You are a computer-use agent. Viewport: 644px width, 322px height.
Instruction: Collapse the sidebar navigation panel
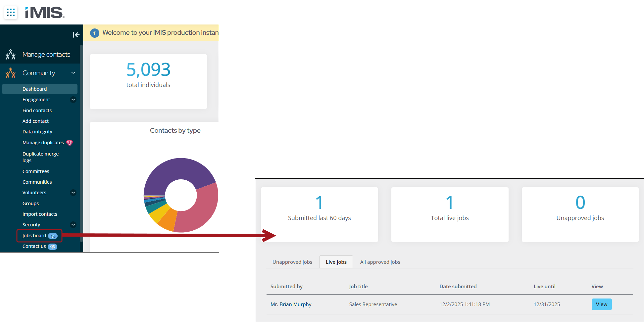pos(76,35)
